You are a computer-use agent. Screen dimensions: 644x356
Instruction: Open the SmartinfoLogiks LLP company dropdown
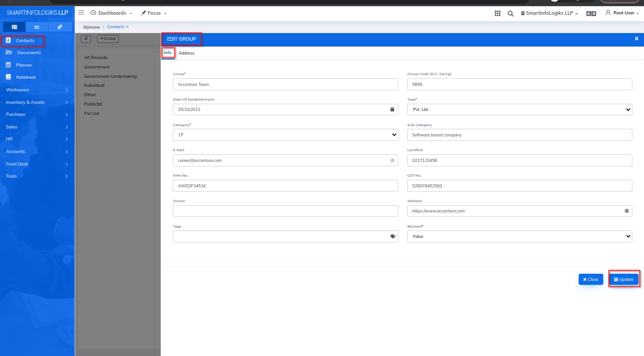pos(549,13)
